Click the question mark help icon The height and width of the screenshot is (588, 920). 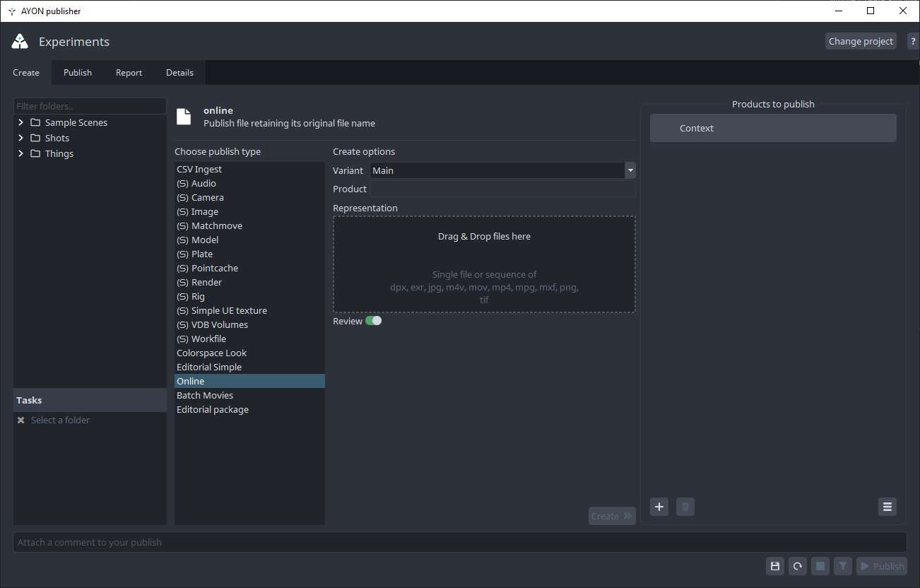[912, 42]
